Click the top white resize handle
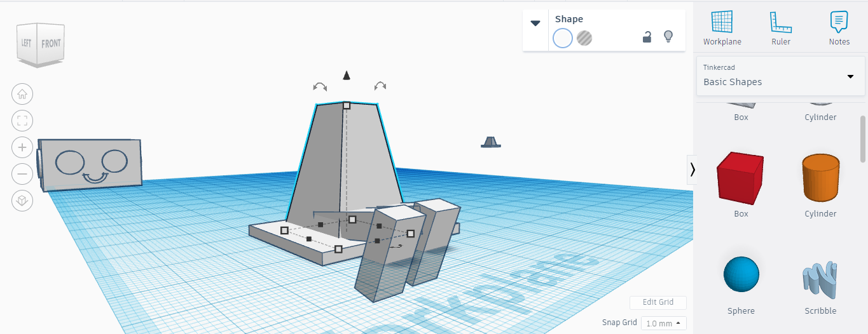 pyautogui.click(x=347, y=105)
